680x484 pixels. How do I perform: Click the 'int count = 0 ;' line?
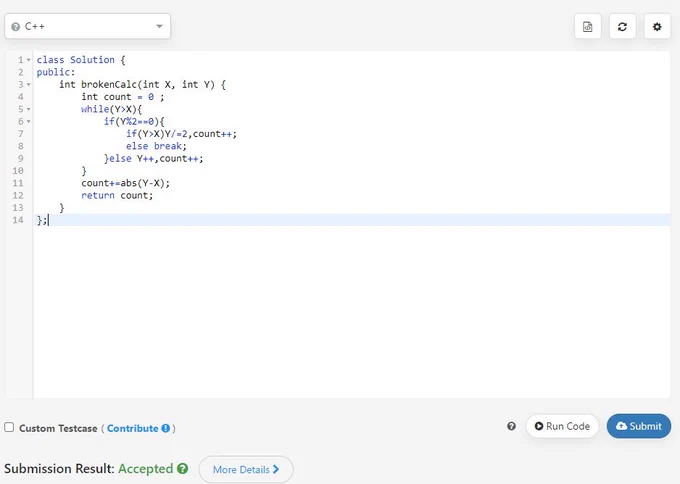(x=123, y=97)
